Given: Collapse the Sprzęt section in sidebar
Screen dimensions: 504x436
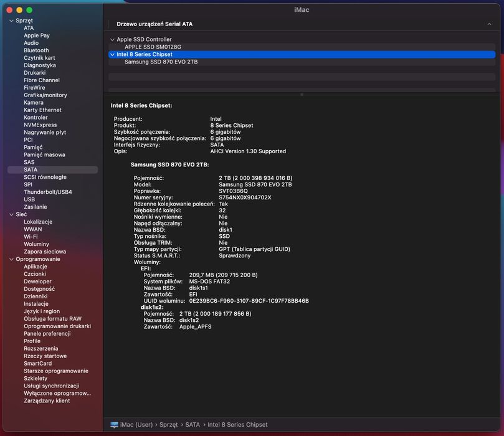Looking at the screenshot, I should 12,21.
